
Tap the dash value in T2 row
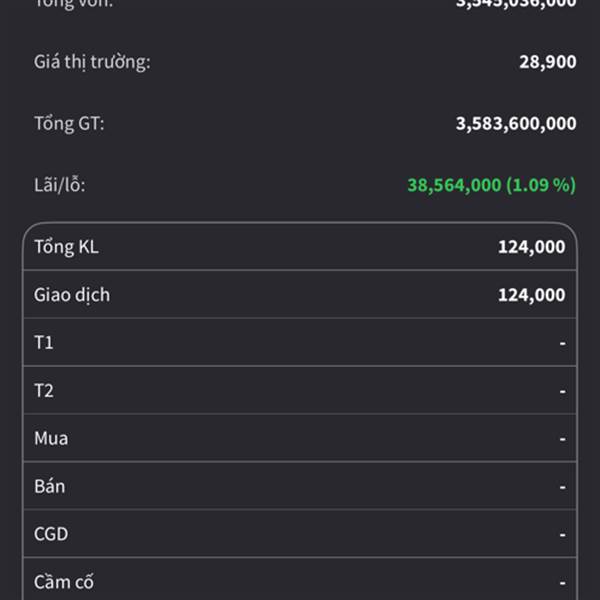tap(563, 391)
